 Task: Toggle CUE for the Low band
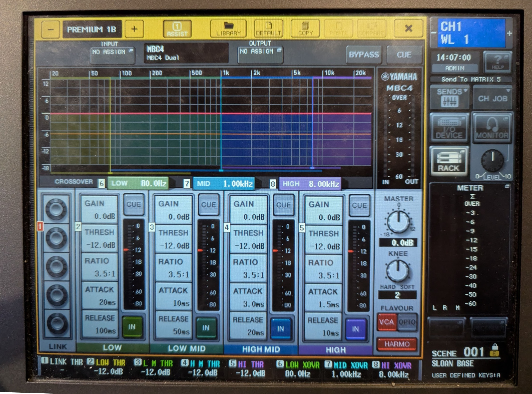(134, 205)
